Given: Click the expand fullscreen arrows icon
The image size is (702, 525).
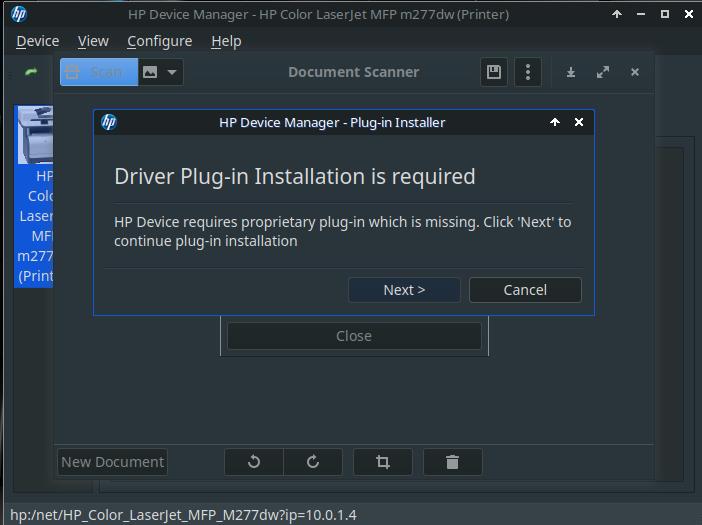Looking at the screenshot, I should coord(603,72).
